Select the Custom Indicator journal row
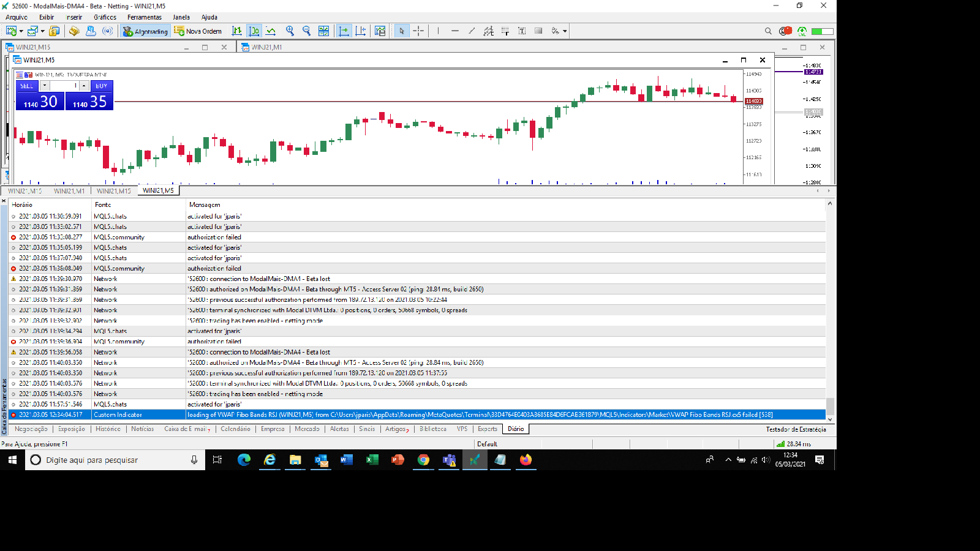The height and width of the screenshot is (551, 980). (418, 414)
